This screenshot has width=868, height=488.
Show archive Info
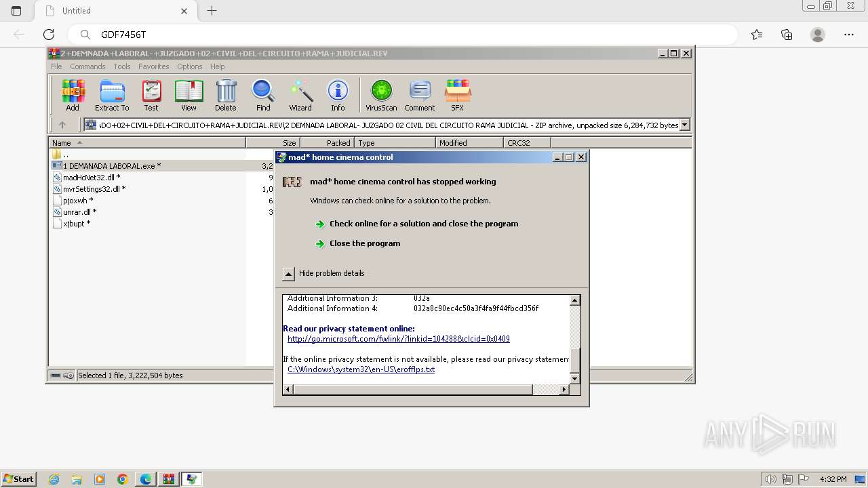coord(338,95)
